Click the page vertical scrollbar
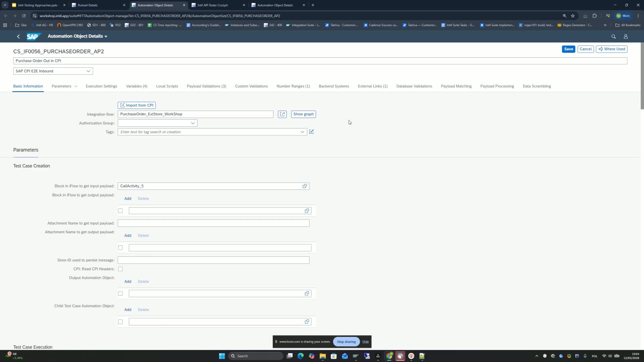Viewport: 644px width, 362px height. (642, 76)
